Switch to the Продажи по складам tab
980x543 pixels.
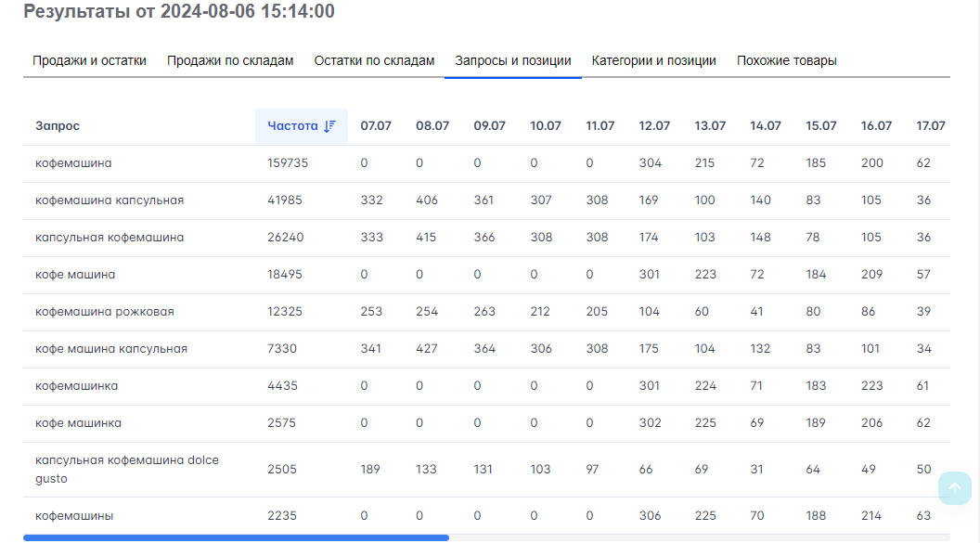click(230, 60)
